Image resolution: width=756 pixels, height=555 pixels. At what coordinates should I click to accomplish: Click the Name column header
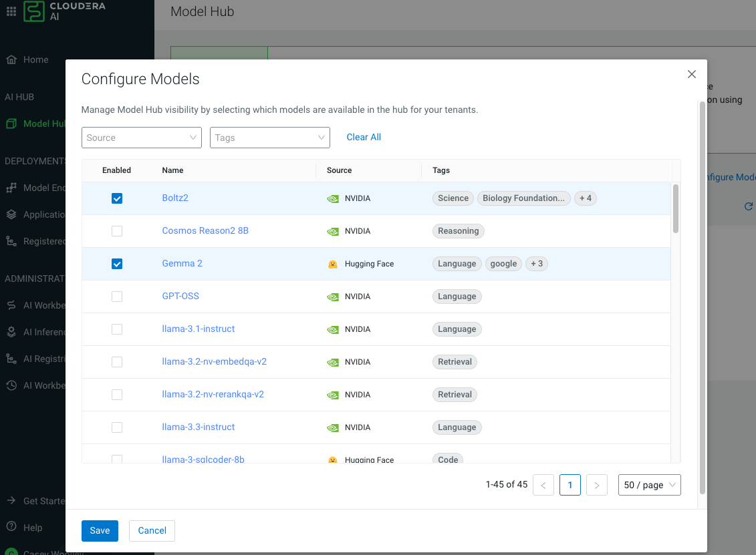[172, 170]
